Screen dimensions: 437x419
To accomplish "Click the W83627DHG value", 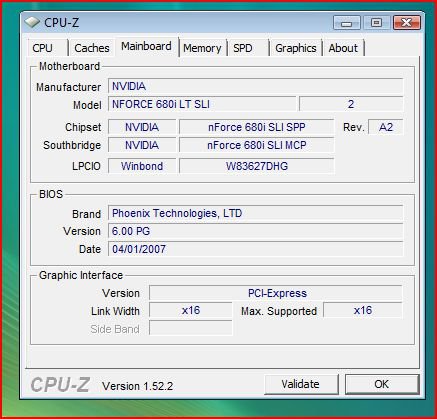I will (257, 166).
